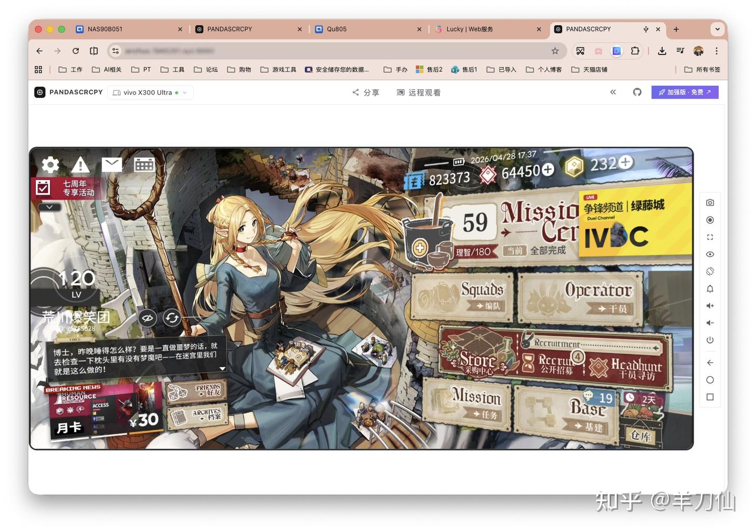Start screen recording from side toolbar
The width and height of the screenshot is (756, 532).
(710, 220)
